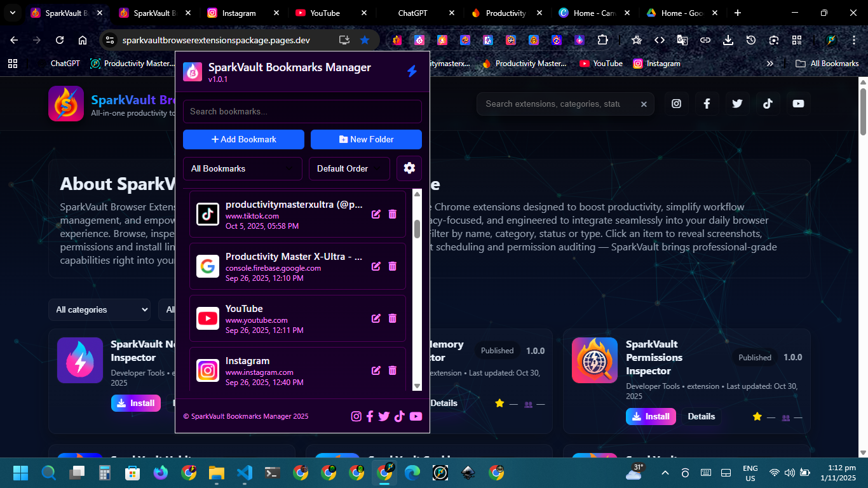This screenshot has height=488, width=868.
Task: Edit the TikTok productivitymasterxultra bookmark
Action: click(376, 214)
